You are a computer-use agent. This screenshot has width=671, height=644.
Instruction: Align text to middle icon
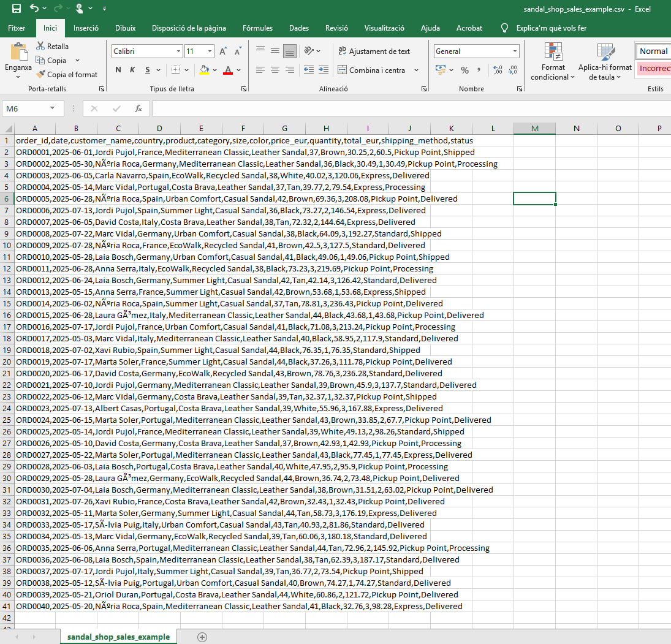point(275,51)
